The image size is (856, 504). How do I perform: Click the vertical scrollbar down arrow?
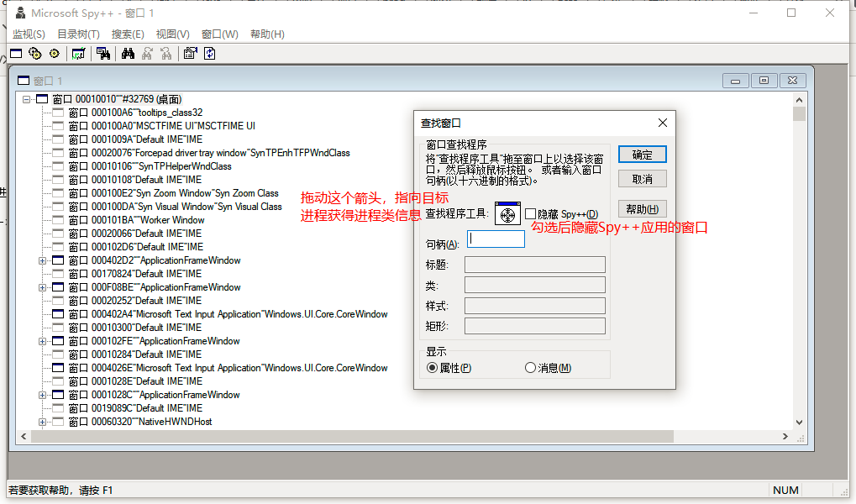[x=799, y=422]
